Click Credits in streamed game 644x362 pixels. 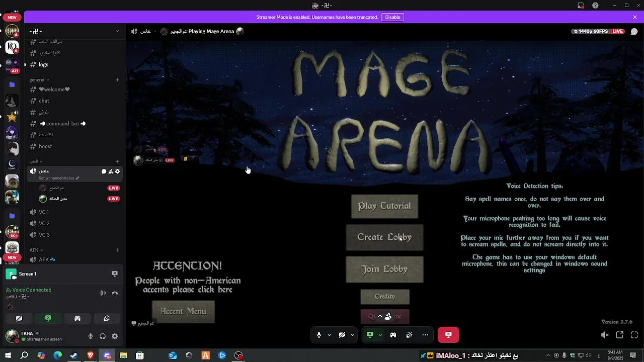click(x=385, y=297)
